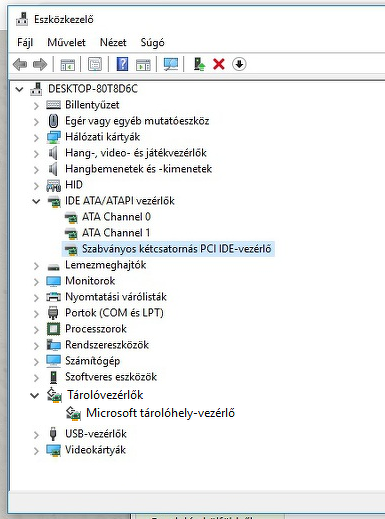This screenshot has height=519, width=385.
Task: Expand the Számítógép category
Action: (36, 362)
